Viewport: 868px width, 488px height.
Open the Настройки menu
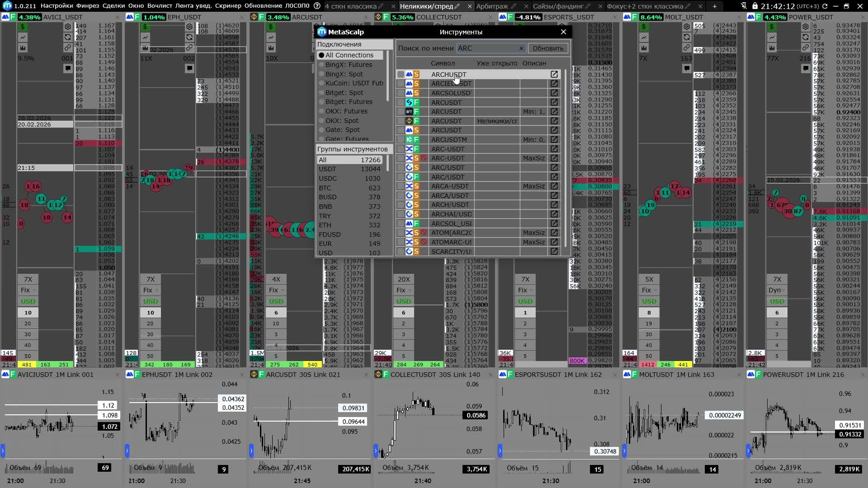57,6
